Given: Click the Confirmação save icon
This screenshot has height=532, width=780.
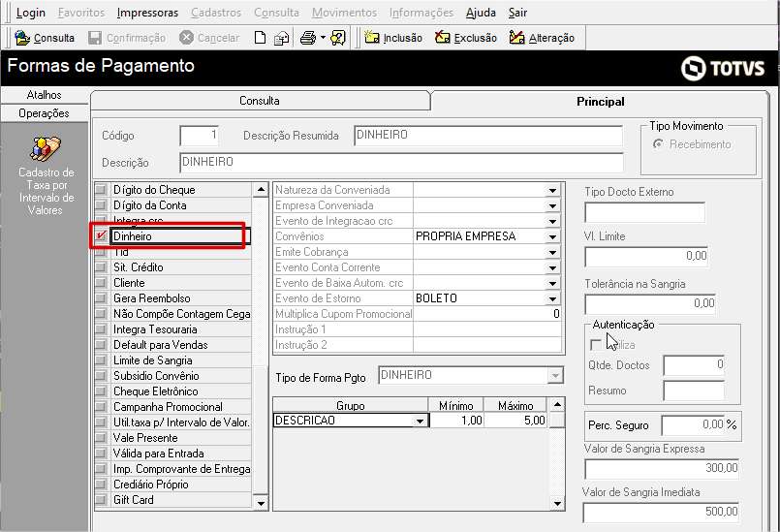Looking at the screenshot, I should coord(95,38).
